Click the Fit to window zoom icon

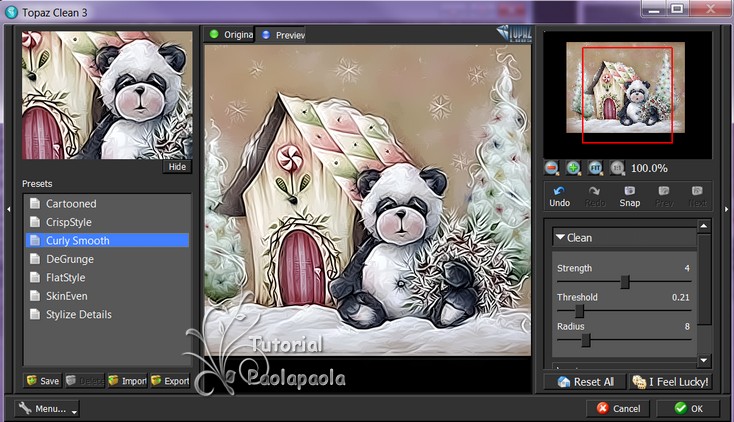[595, 168]
